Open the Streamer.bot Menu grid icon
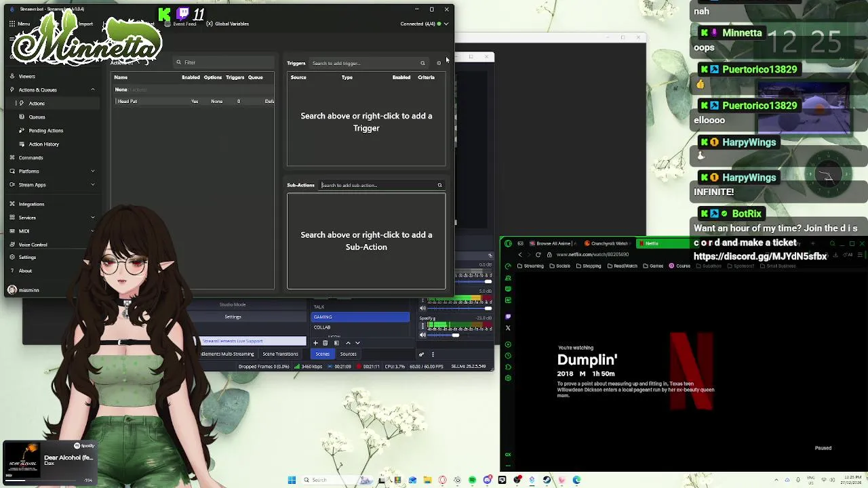Image resolution: width=868 pixels, height=488 pixels. [x=12, y=24]
